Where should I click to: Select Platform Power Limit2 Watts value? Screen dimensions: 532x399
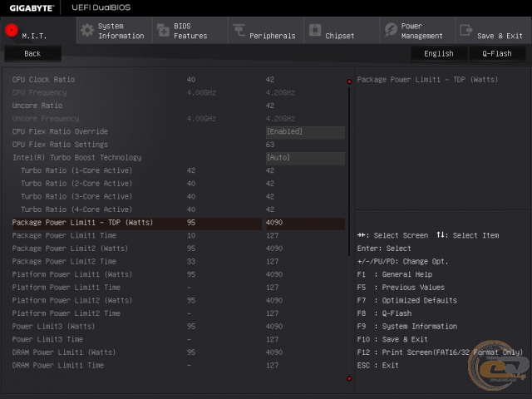tap(274, 300)
